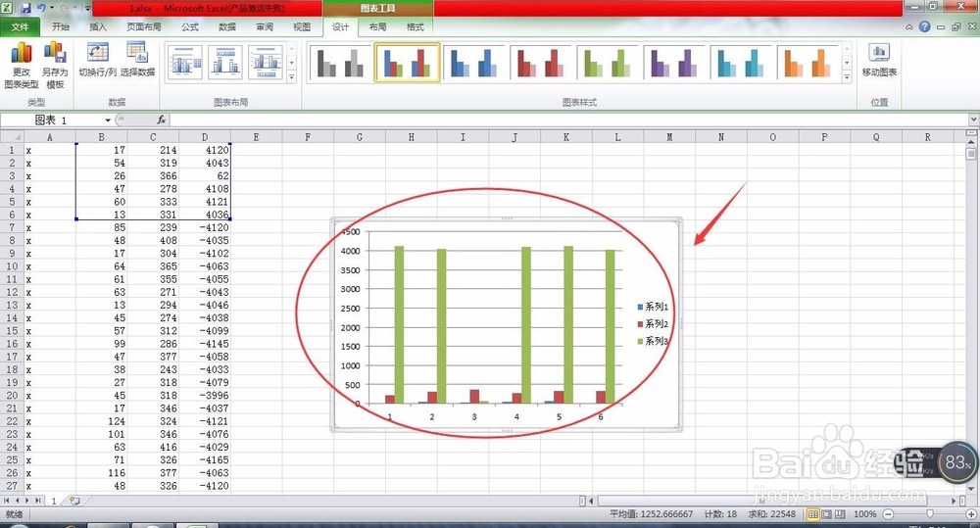Switch to Page Break Preview icon
The width and height of the screenshot is (980, 528).
click(840, 514)
